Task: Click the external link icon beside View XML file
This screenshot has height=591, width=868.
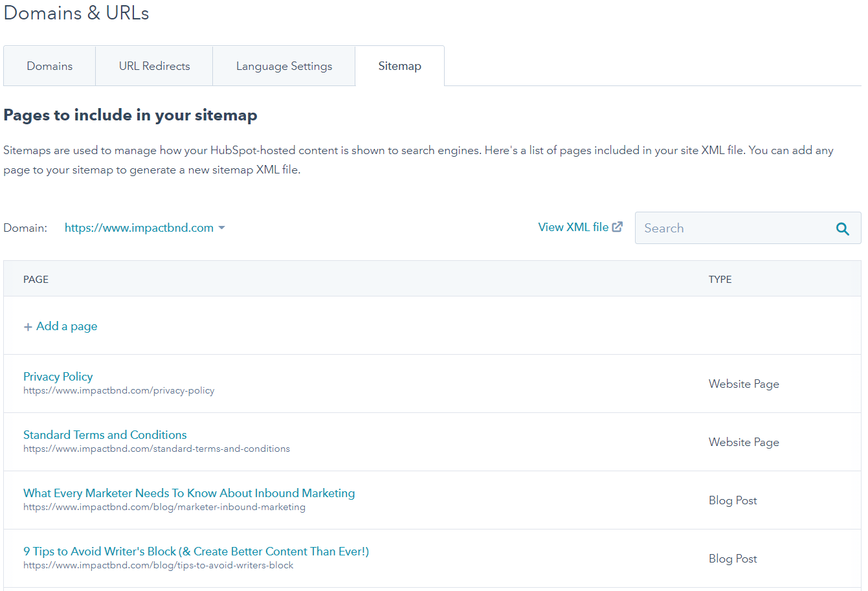Action: [x=618, y=227]
